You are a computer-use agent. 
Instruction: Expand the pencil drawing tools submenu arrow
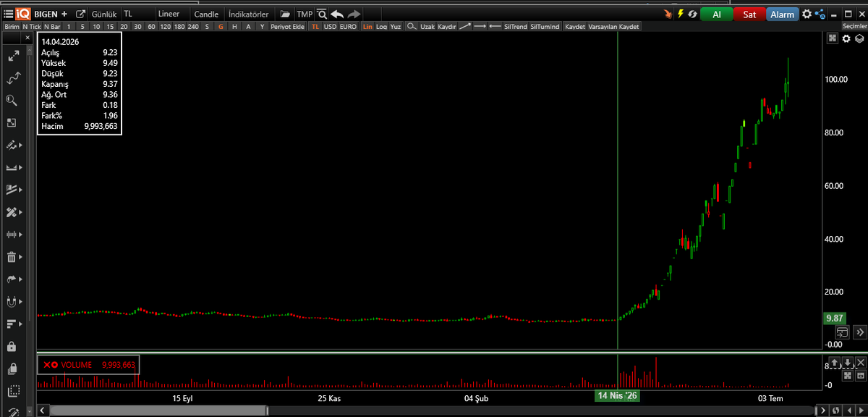point(20,146)
